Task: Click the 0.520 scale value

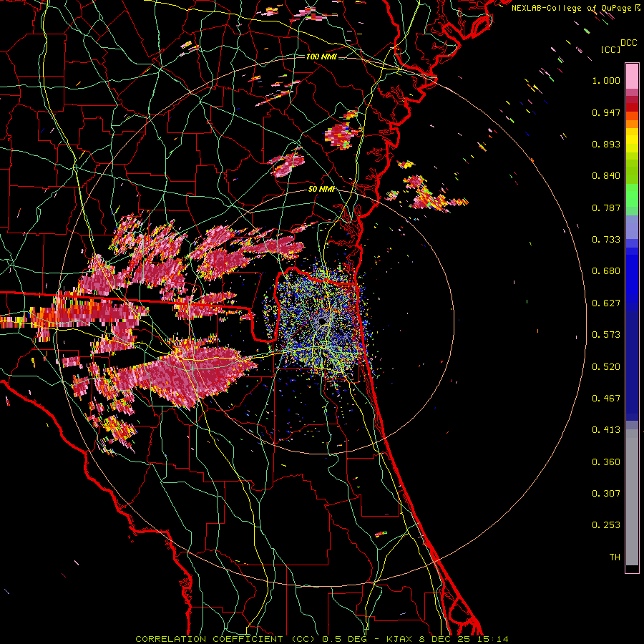Action: coord(606,367)
